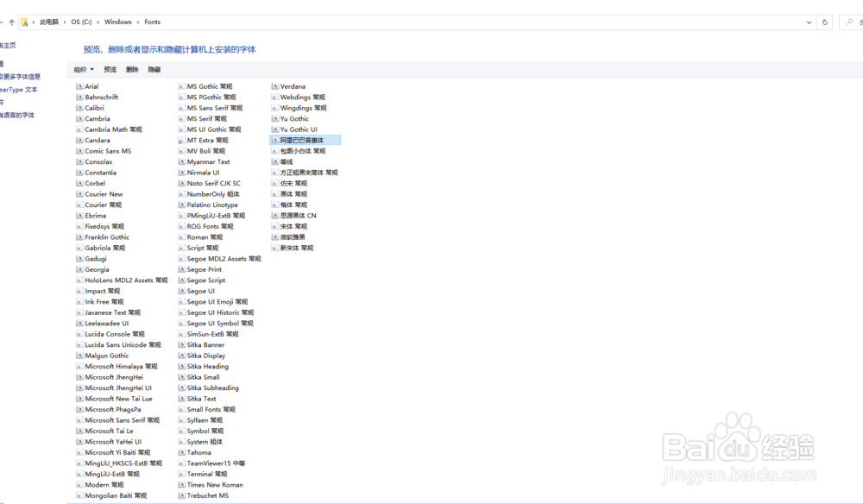Select the Segoe UI font icon
This screenshot has width=863, height=504.
tap(181, 291)
